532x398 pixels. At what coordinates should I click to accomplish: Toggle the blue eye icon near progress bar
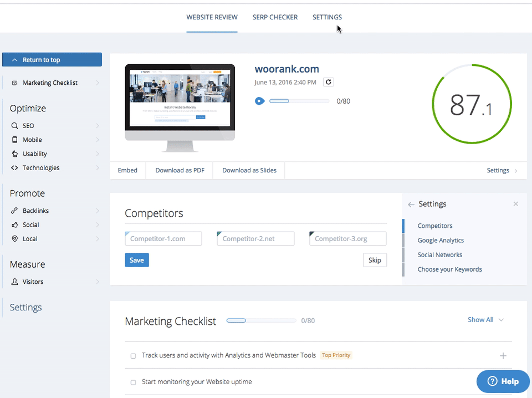pyautogui.click(x=259, y=101)
